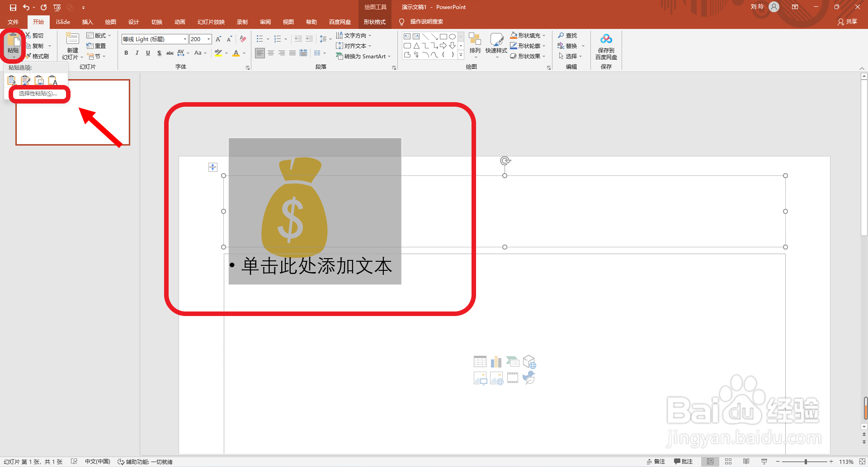The height and width of the screenshot is (467, 868).
Task: Toggle Bold formatting
Action: (126, 53)
